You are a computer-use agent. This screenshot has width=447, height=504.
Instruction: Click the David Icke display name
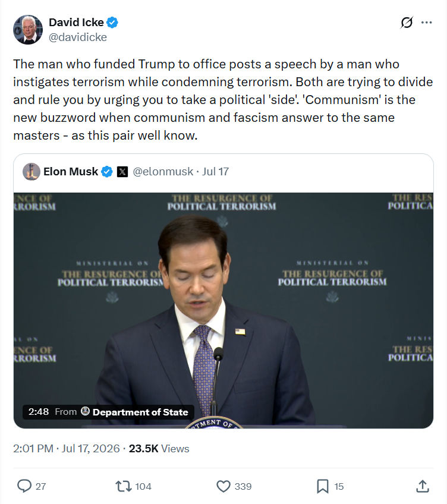[x=76, y=23]
